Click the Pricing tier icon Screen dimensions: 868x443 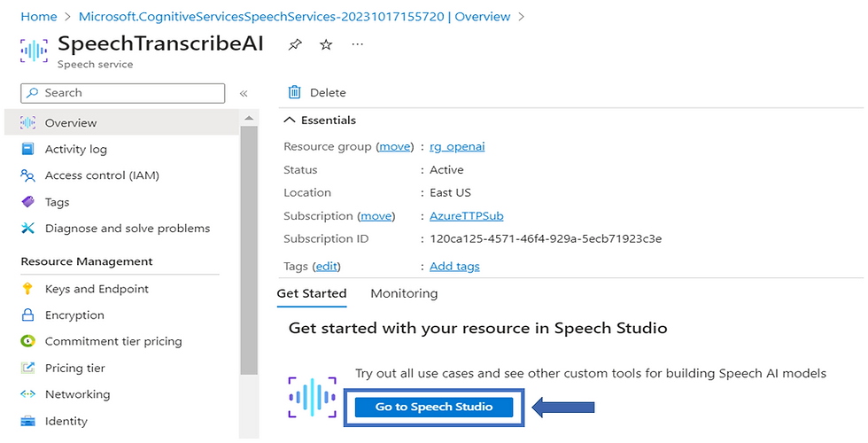pyautogui.click(x=27, y=368)
